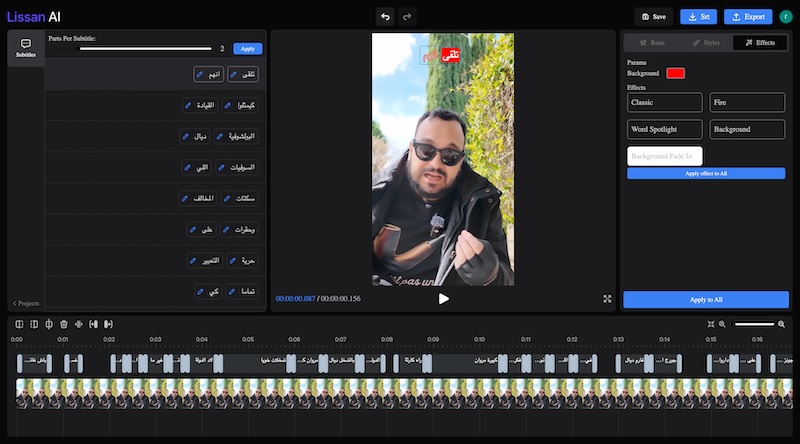This screenshot has width=800, height=444.
Task: Play the video preview
Action: 443,298
